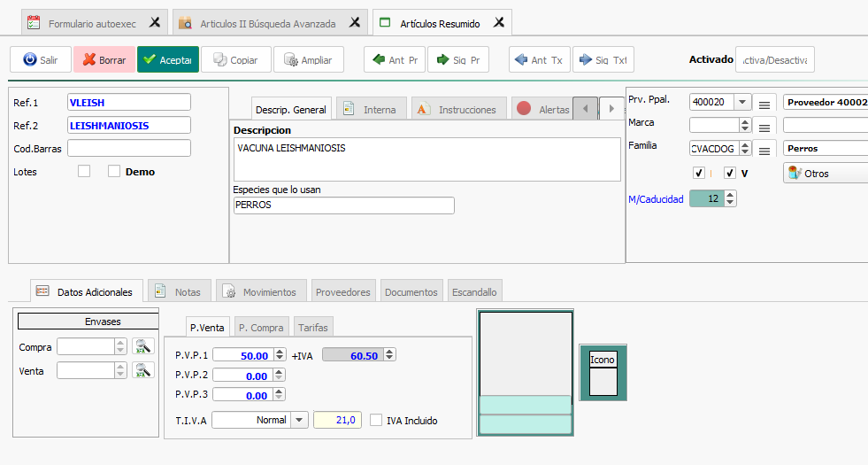Viewport: 868px width, 465px height.
Task: Open the Prv. Ppal. dropdown arrow
Action: 742,102
